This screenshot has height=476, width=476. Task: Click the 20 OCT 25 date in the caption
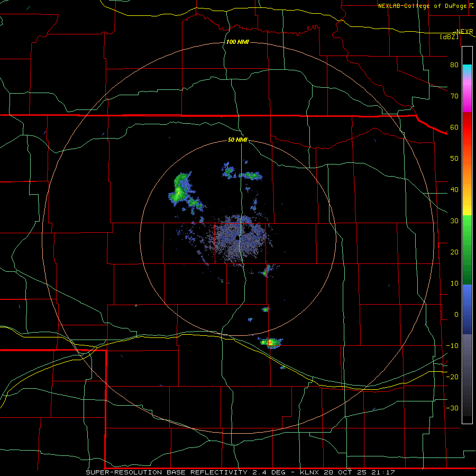point(346,472)
